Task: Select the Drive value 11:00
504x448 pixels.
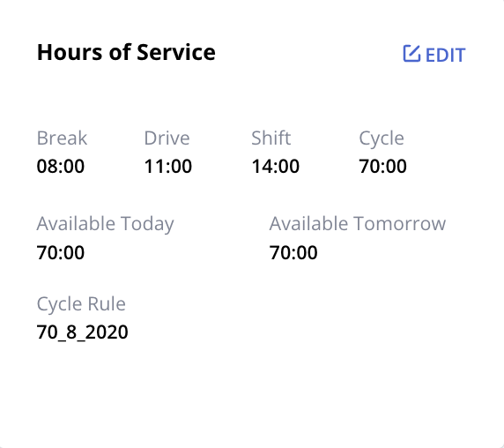Action: click(x=168, y=167)
